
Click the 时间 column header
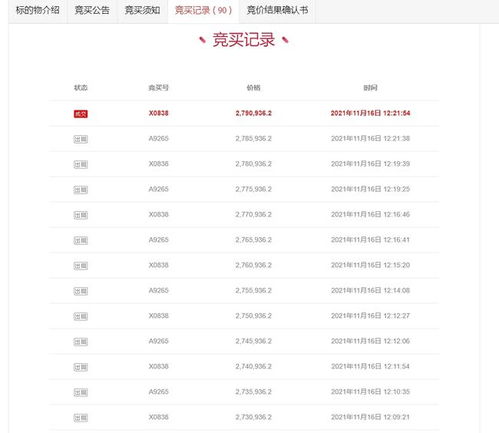pos(370,88)
